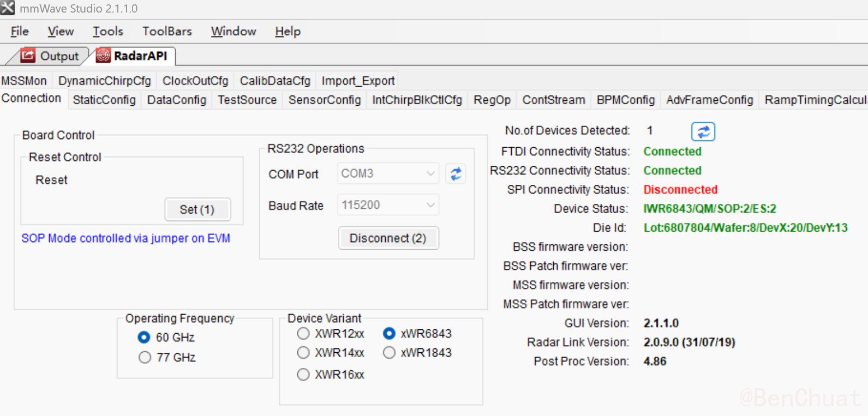Pick the XWR16xx device variant
The image size is (868, 416).
click(x=303, y=375)
